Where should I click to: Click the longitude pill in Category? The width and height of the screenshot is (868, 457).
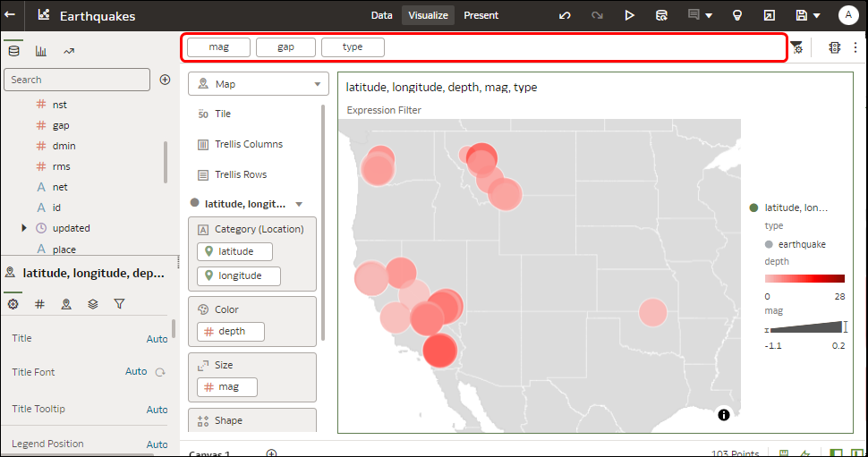click(x=239, y=276)
